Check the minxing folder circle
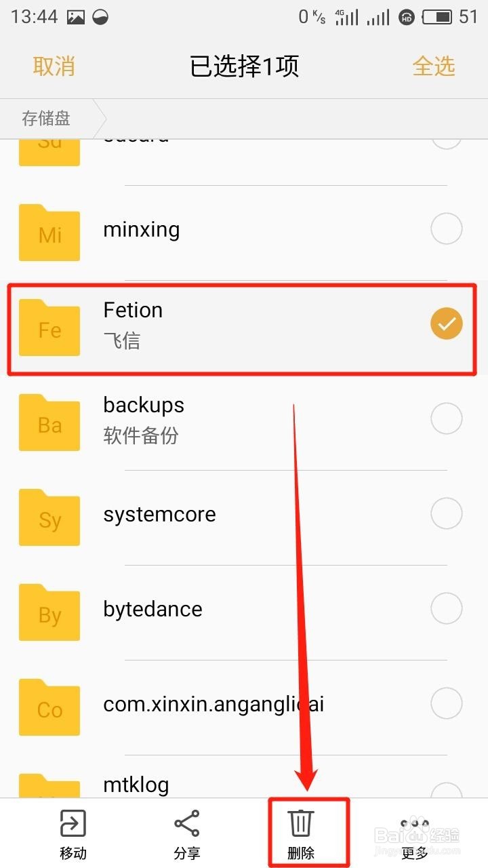The image size is (488, 868). click(x=446, y=230)
